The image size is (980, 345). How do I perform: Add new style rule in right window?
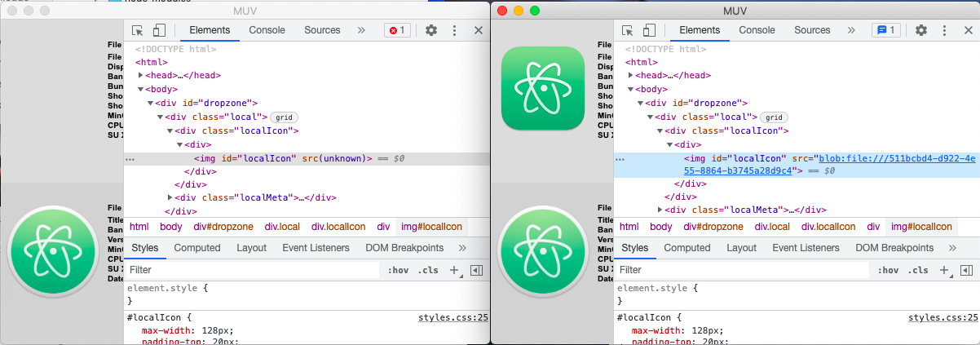(x=945, y=270)
